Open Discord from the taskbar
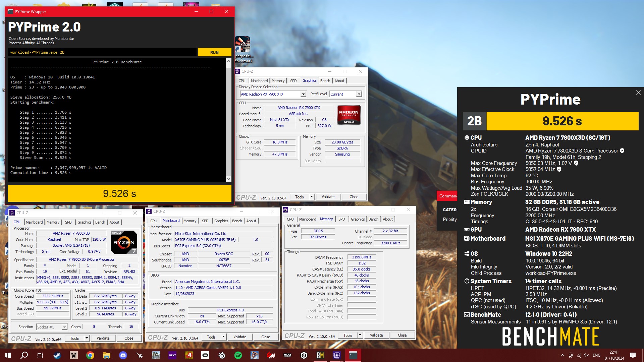This screenshot has width=644, height=362. pyautogui.click(x=123, y=355)
